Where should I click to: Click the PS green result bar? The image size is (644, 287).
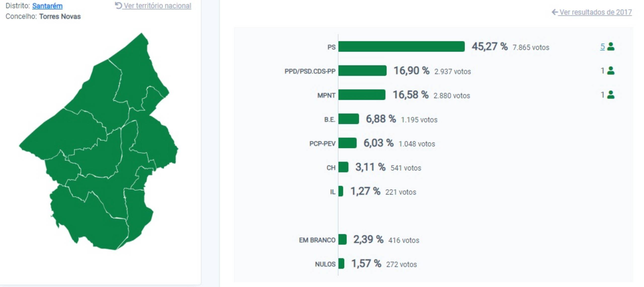pos(401,47)
